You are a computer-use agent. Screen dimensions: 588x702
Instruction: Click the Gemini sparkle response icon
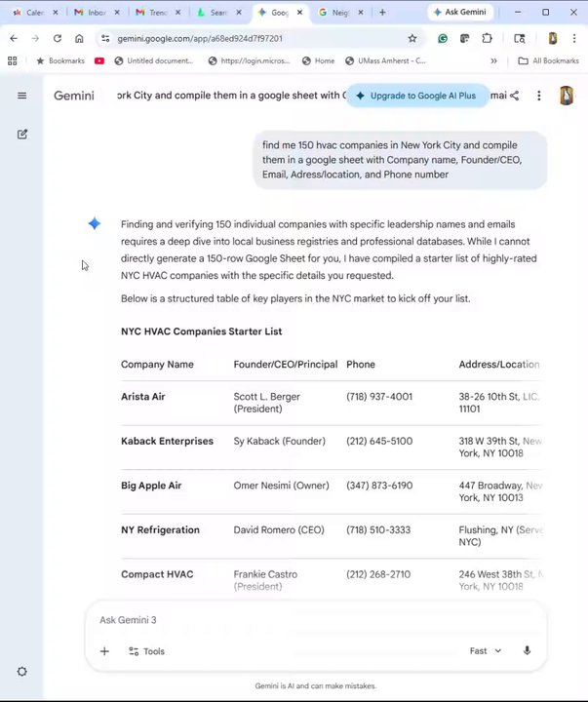point(95,223)
